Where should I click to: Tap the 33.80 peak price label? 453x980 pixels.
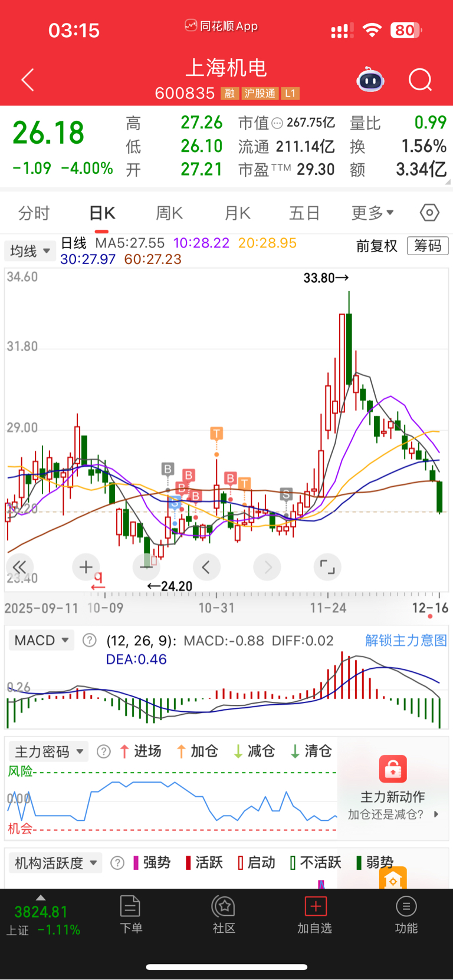tap(326, 278)
